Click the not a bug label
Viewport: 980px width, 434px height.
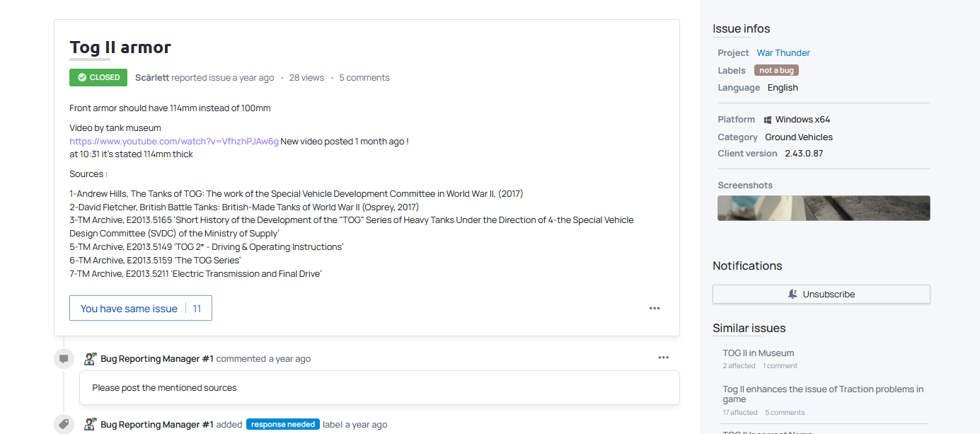pyautogui.click(x=776, y=70)
